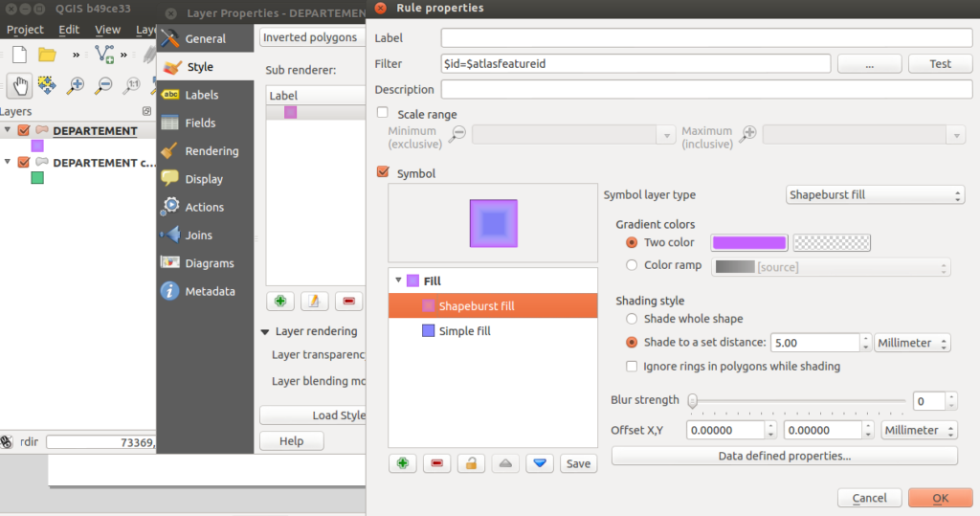Click minimum scale zoom-out magnifier icon
Viewport: 980px width, 516px height.
pyautogui.click(x=458, y=133)
